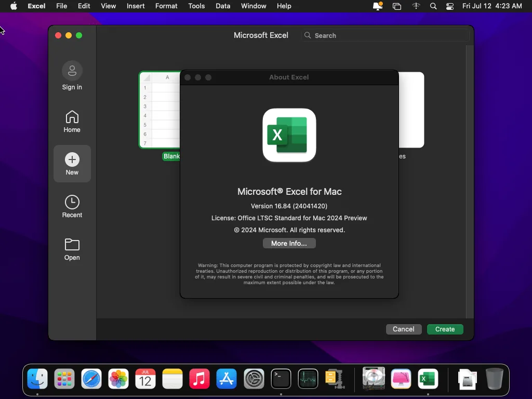Open Photos from the dock
Viewport: 532px width, 399px height.
point(118,379)
